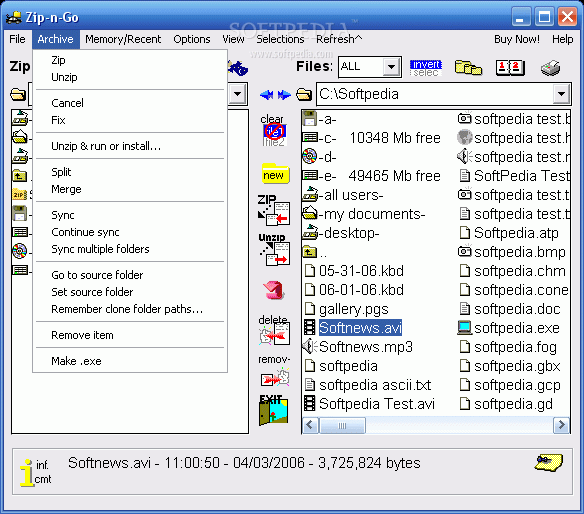584x514 pixels.
Task: Click the blue back arrow icon
Action: [x=267, y=95]
